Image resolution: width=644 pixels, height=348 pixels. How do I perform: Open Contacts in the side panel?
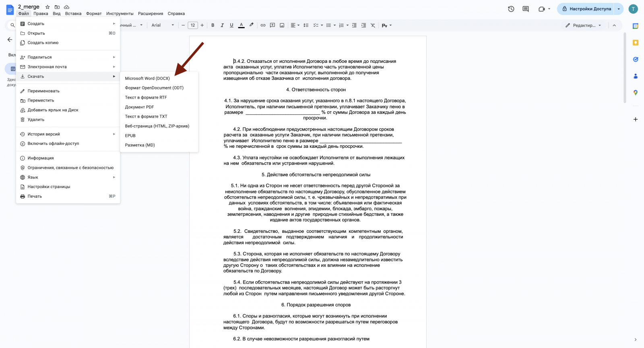[x=636, y=76]
